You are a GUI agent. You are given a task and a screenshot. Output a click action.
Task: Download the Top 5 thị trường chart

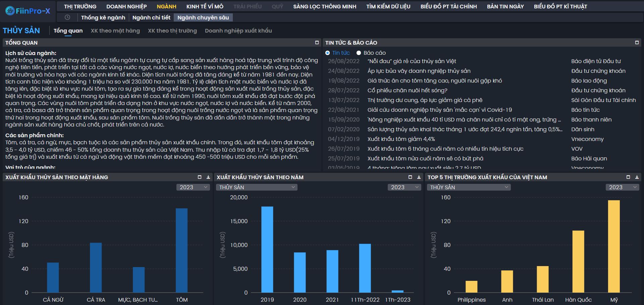coord(637,177)
